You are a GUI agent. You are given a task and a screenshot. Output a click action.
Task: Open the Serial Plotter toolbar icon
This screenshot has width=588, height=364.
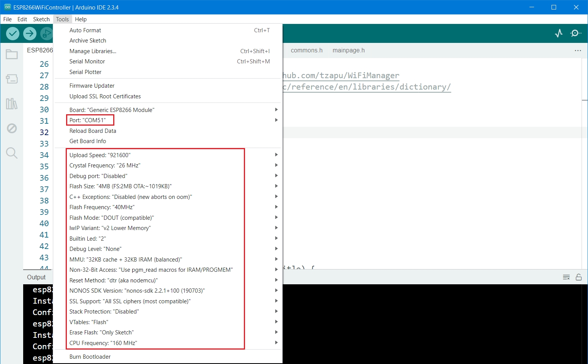tap(558, 33)
